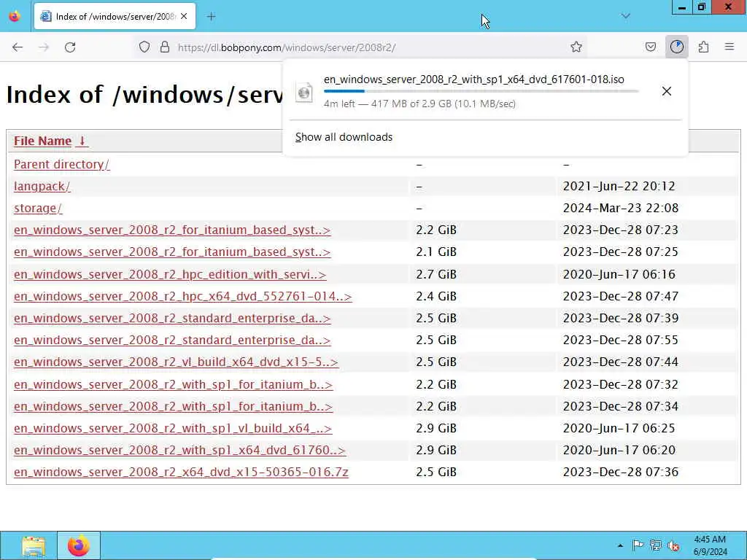Click Show all downloads
Viewport: 747px width, 560px height.
[344, 137]
